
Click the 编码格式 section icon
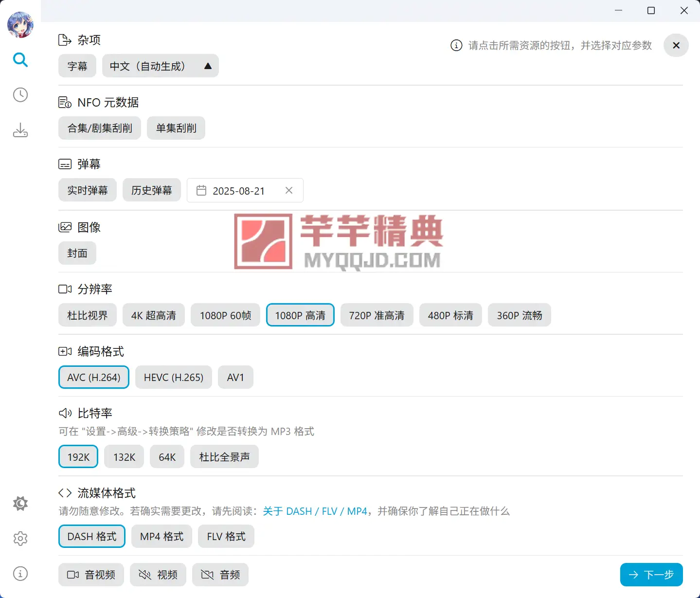(x=65, y=351)
